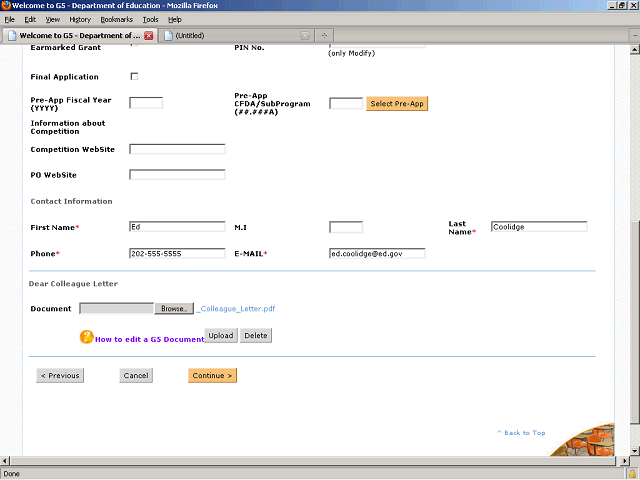Click the orange Continue button
The height and width of the screenshot is (480, 640).
[212, 376]
